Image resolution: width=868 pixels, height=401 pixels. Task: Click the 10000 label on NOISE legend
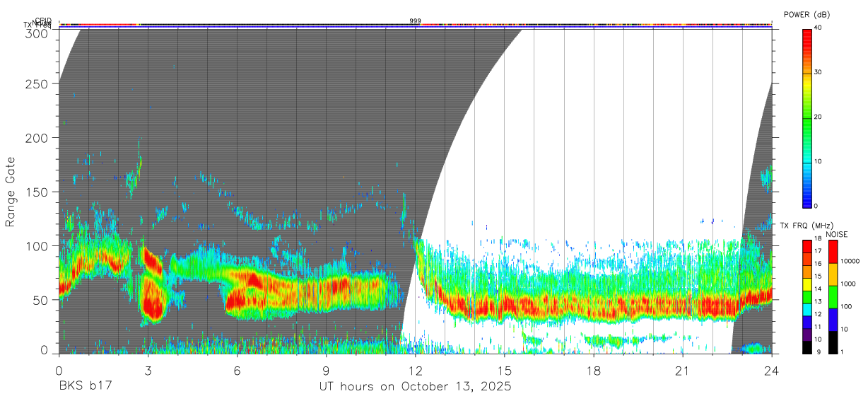(x=850, y=261)
